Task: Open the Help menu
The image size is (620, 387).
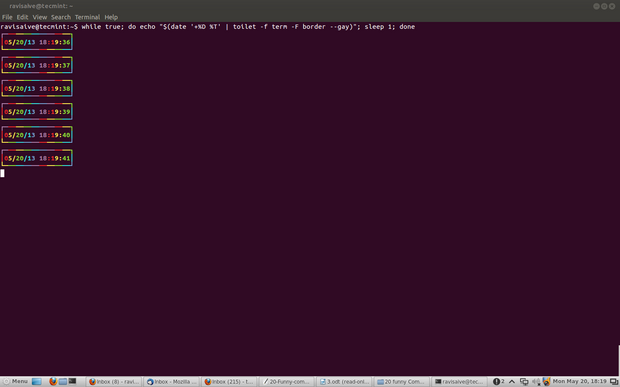Action: click(111, 17)
